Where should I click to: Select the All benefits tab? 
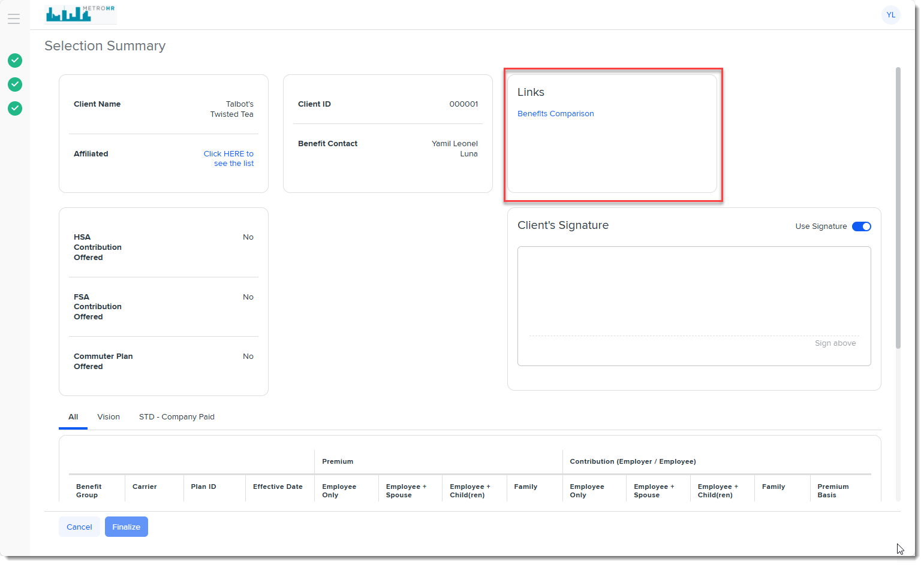pos(73,417)
